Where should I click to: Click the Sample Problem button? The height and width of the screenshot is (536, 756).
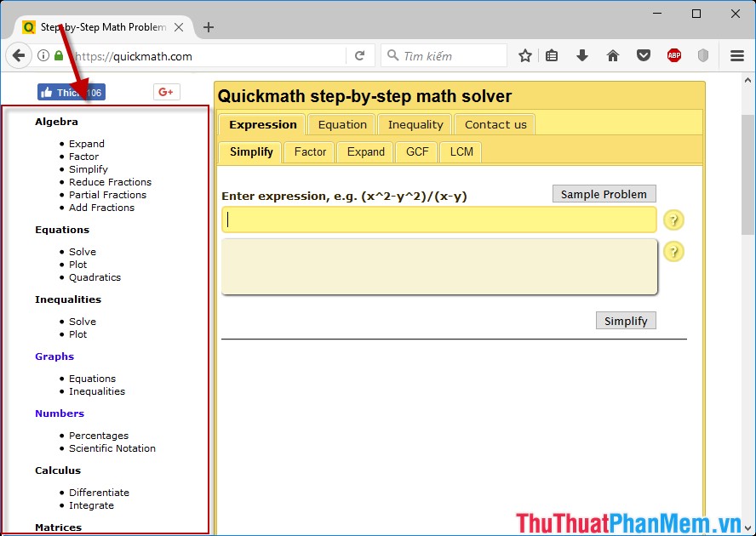(x=604, y=193)
